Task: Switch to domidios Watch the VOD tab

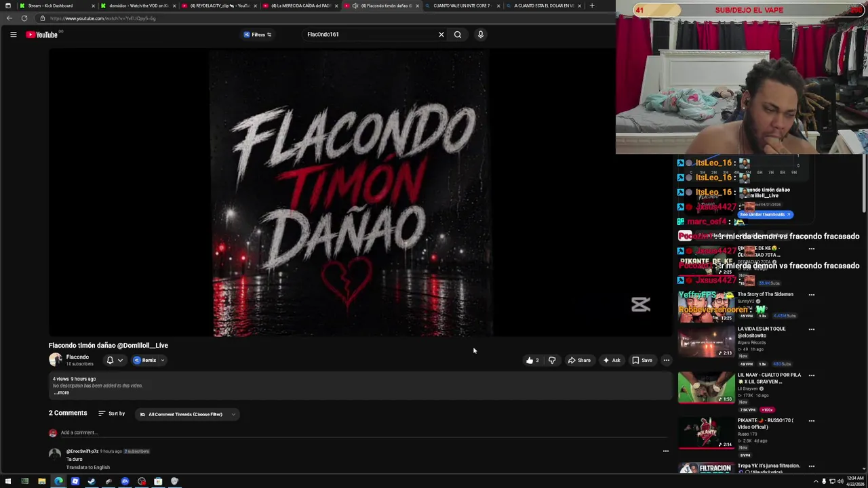Action: 138,5
